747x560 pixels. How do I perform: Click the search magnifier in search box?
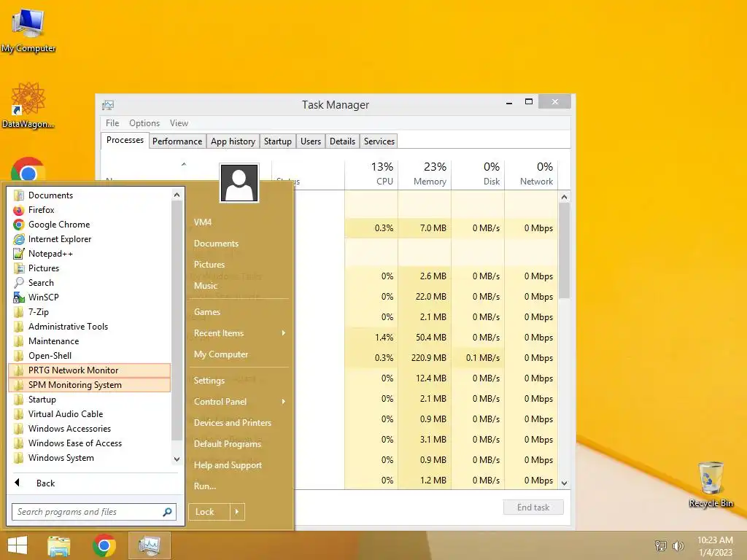pos(167,512)
